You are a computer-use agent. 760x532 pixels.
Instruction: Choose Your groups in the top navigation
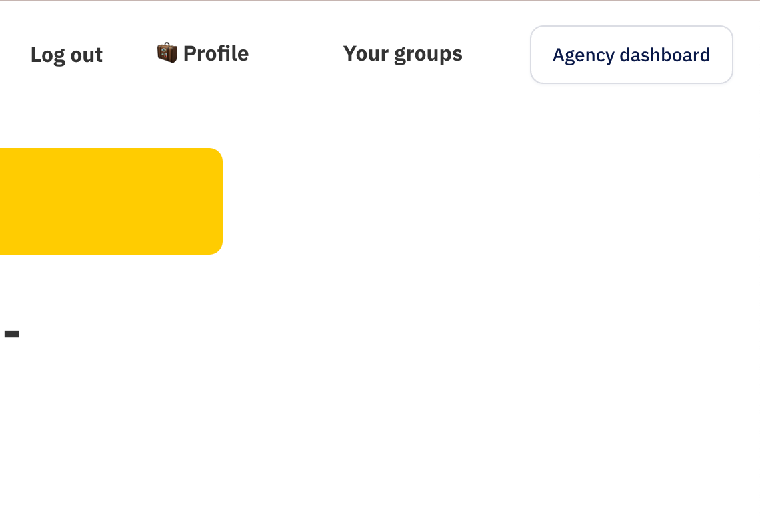click(403, 53)
